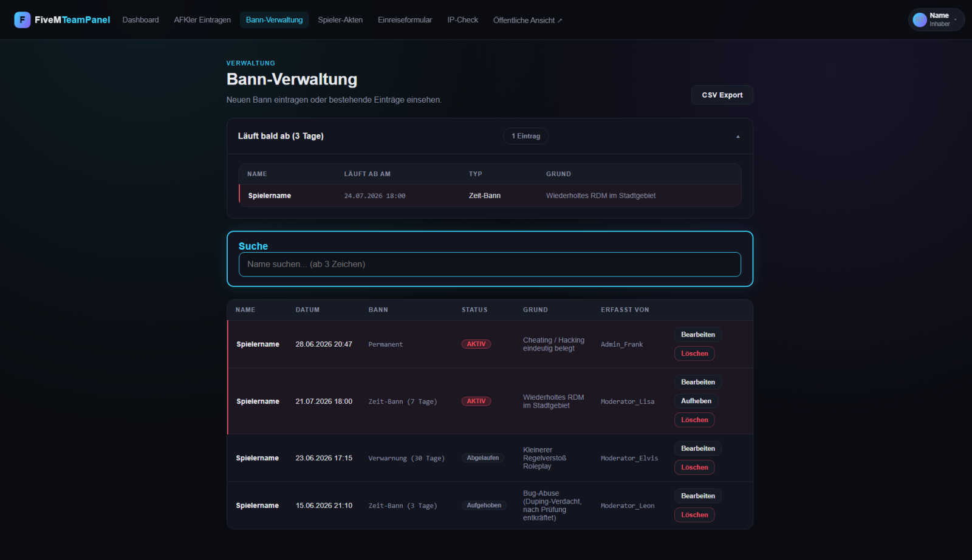Open the IP-Check page
Image resolution: width=972 pixels, height=560 pixels.
point(462,20)
